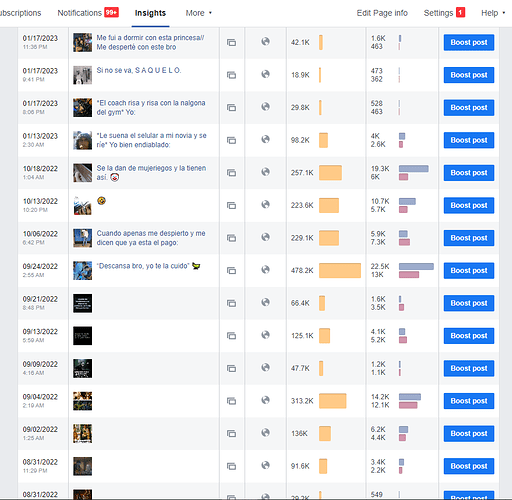Boost the 'Descansa bro, yo te la cuido' post
This screenshot has height=500, width=512.
469,271
